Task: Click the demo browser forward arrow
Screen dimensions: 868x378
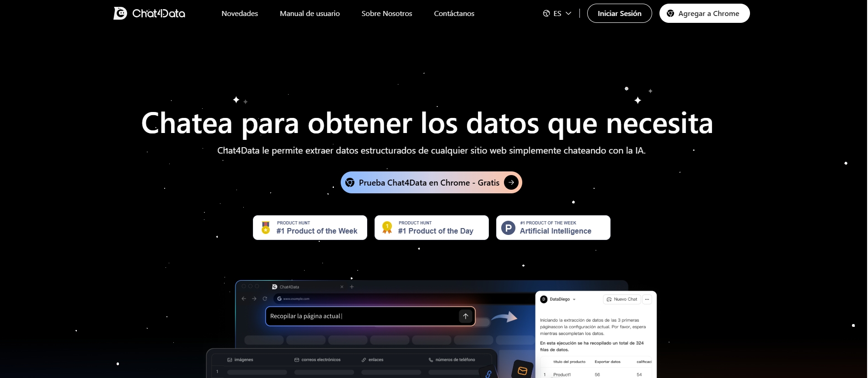Action: pos(254,298)
